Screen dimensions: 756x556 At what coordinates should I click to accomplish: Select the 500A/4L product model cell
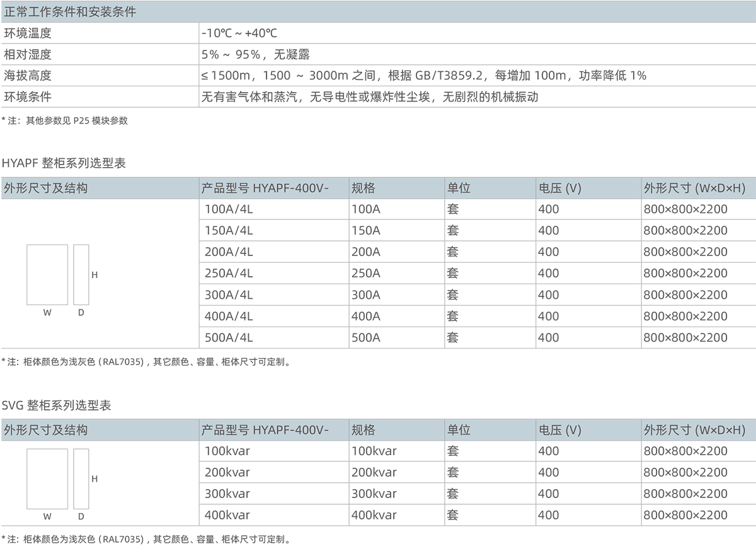coord(229,338)
